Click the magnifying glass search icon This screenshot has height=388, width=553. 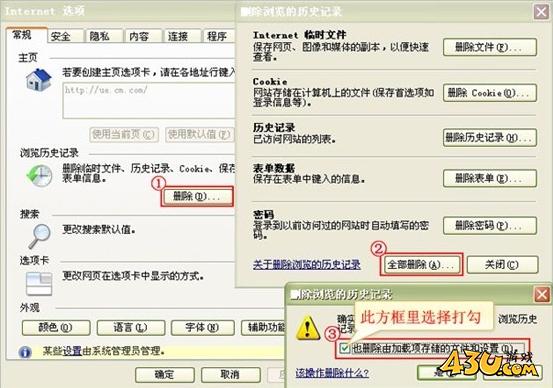[40, 236]
